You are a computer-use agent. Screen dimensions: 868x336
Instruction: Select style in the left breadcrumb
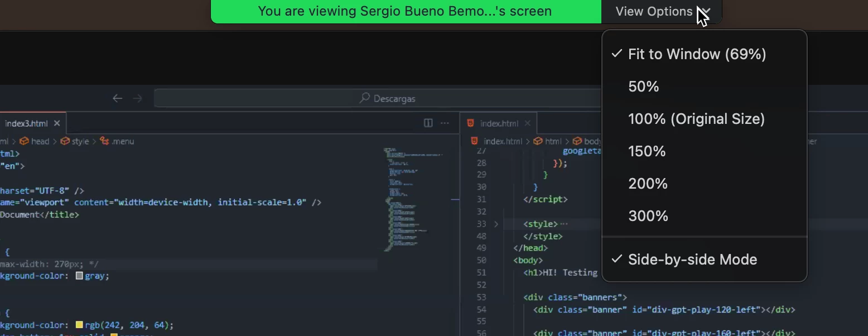click(x=80, y=141)
